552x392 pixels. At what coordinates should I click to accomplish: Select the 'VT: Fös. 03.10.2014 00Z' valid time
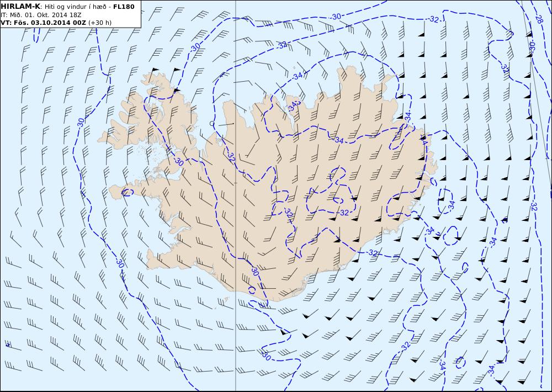tap(43, 23)
